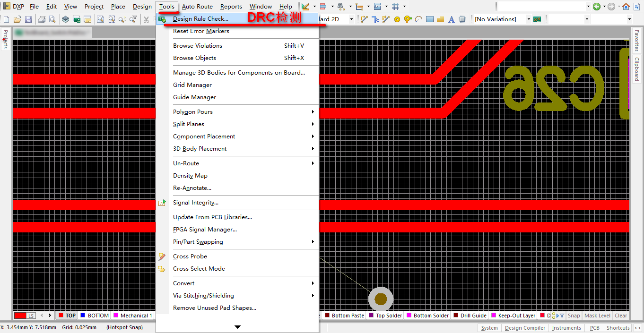Click the red current layer color swatch
The width and height of the screenshot is (644, 333).
pos(20,316)
